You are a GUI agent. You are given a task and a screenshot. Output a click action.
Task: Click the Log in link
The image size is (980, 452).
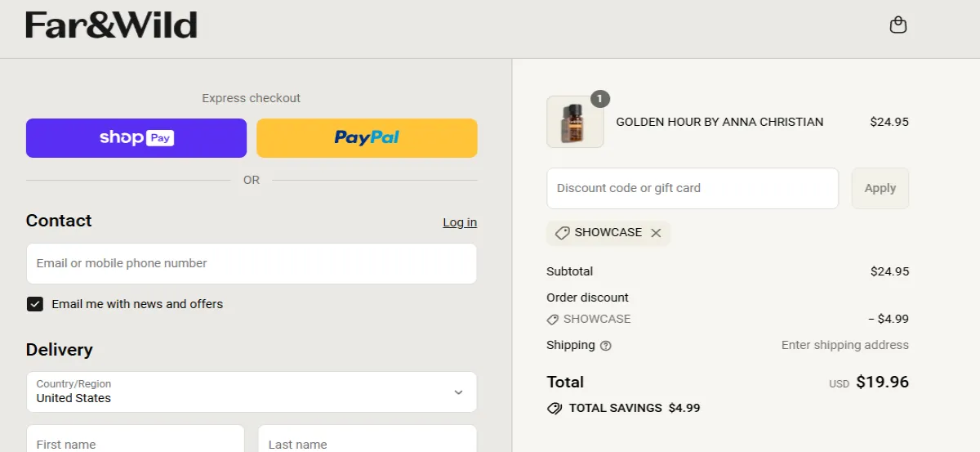click(460, 222)
